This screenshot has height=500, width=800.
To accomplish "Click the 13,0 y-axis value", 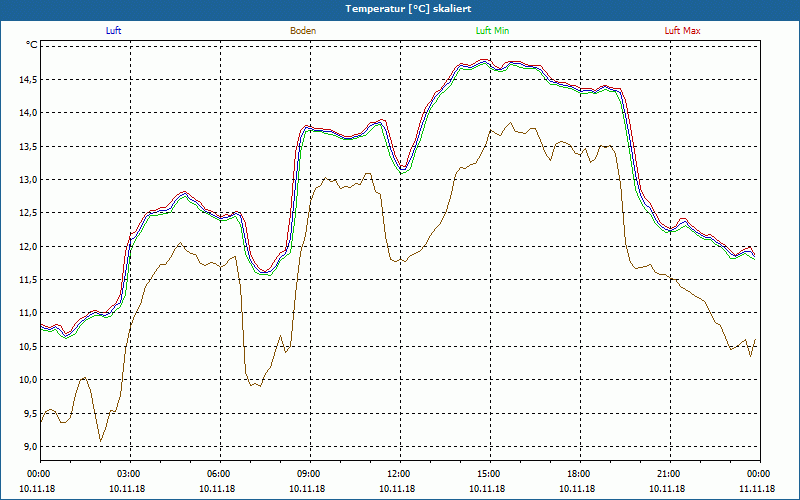I will point(29,180).
